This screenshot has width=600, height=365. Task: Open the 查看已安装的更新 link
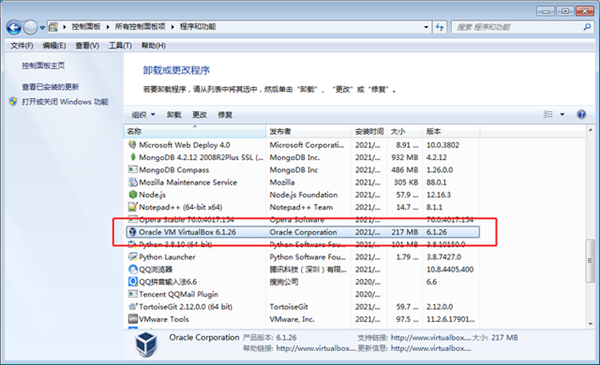(x=50, y=87)
